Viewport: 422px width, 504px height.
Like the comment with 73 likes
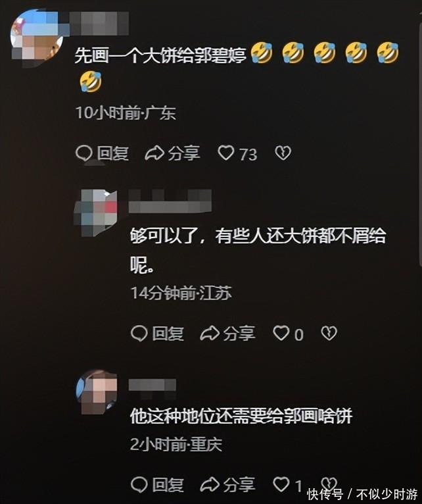click(x=226, y=153)
